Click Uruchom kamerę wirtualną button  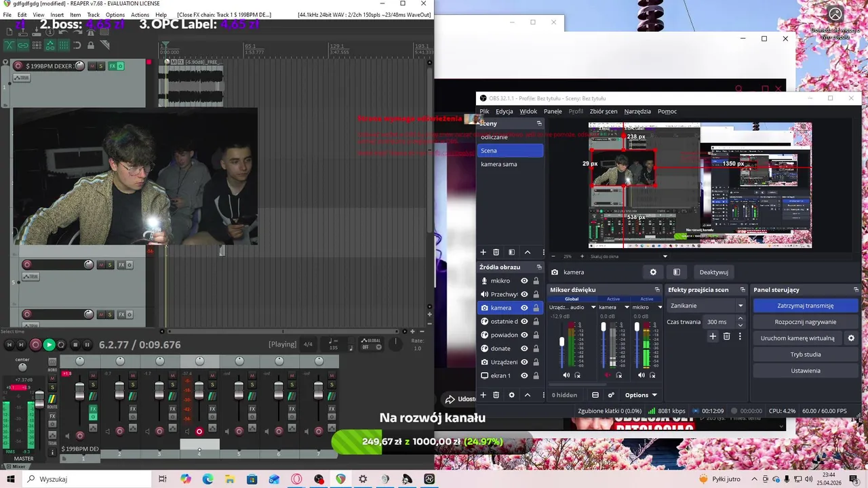click(797, 338)
